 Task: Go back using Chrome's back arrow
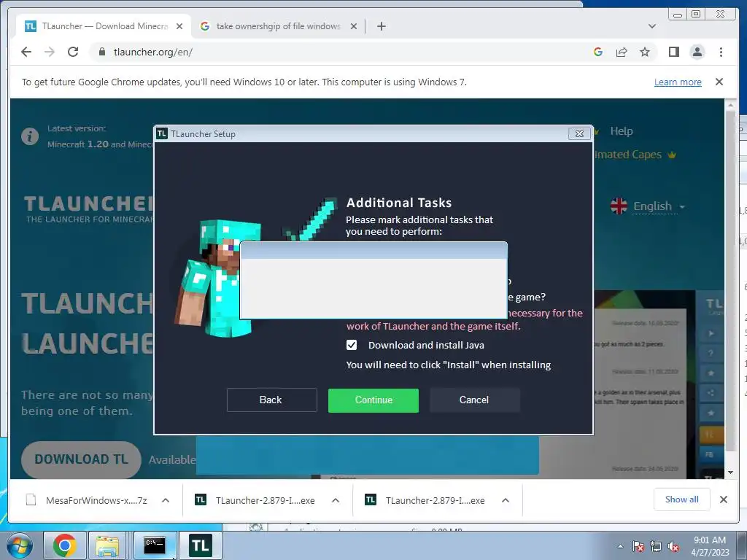pyautogui.click(x=26, y=52)
